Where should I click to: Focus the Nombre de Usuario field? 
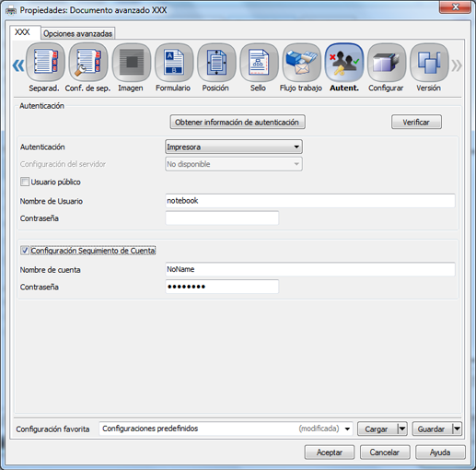tap(310, 201)
